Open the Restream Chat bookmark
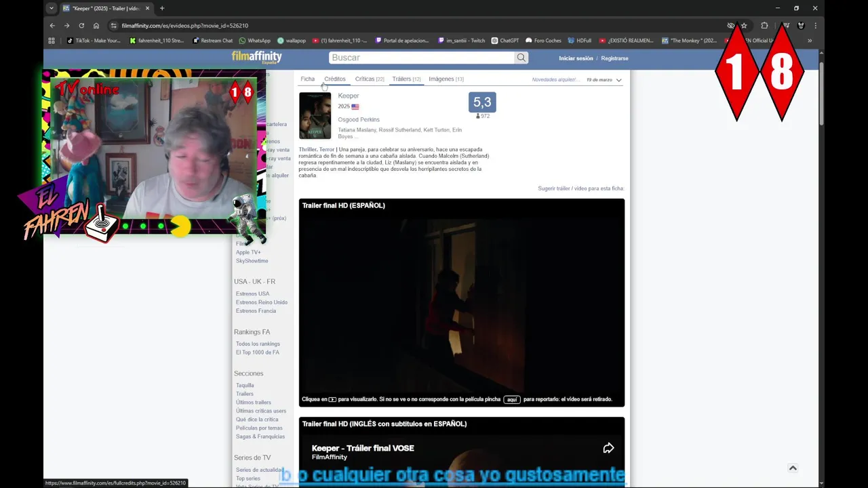Viewport: 868px width, 488px height. pyautogui.click(x=212, y=41)
